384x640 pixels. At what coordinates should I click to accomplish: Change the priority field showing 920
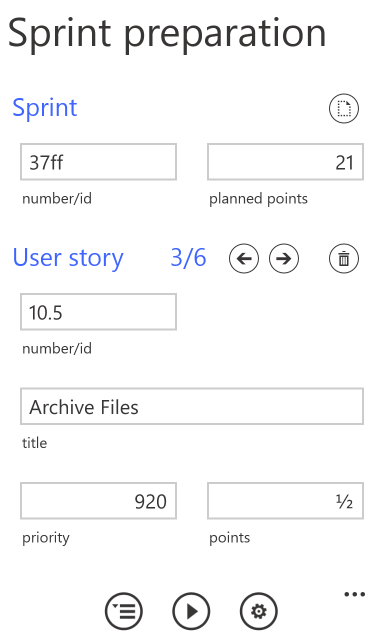coord(98,501)
